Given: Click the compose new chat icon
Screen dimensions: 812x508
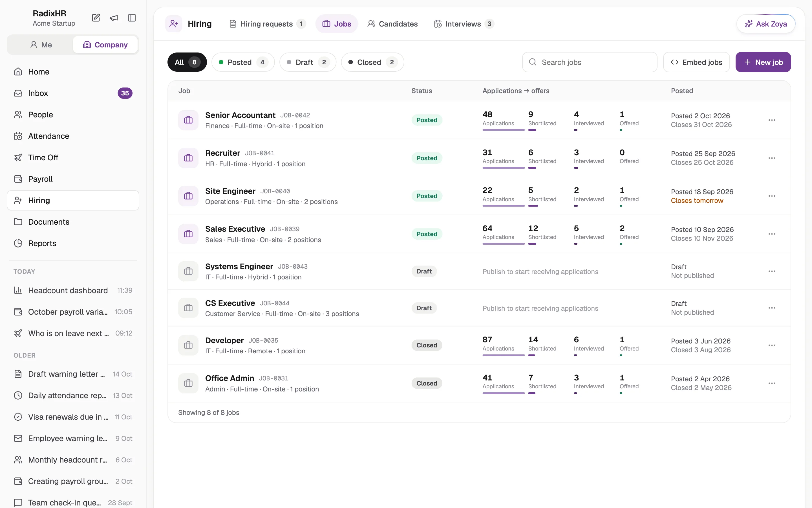Looking at the screenshot, I should tap(96, 18).
